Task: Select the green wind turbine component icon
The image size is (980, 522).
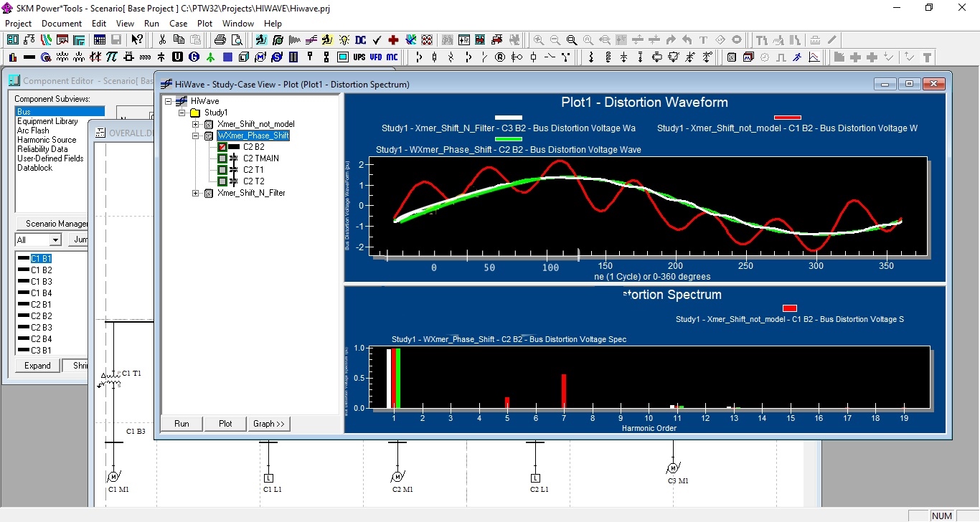Action: 210,57
